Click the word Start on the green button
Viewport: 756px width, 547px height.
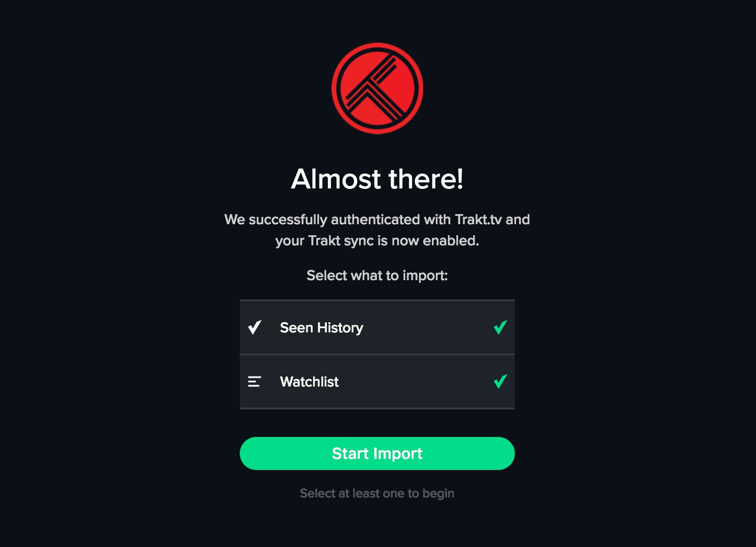(350, 453)
